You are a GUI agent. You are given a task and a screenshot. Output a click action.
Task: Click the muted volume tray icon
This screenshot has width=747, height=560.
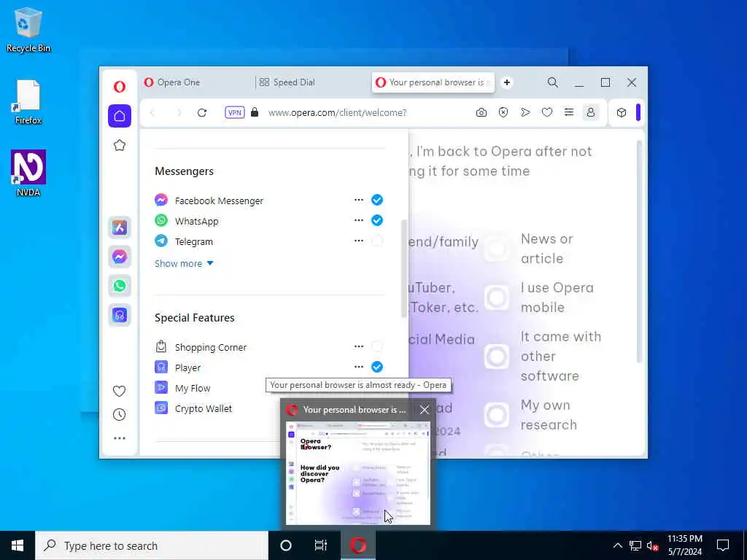point(652,545)
